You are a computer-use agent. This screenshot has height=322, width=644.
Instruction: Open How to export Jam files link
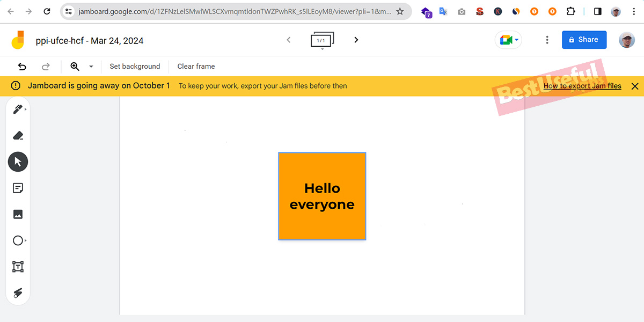[x=582, y=86]
